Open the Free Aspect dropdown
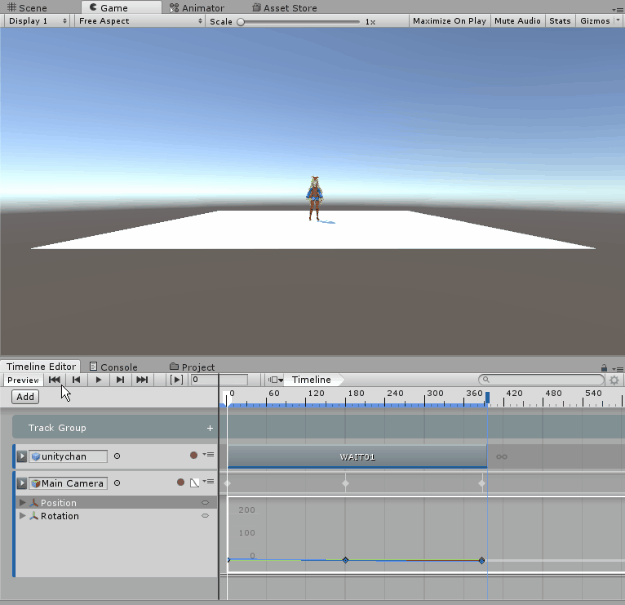The width and height of the screenshot is (625, 605). 140,21
